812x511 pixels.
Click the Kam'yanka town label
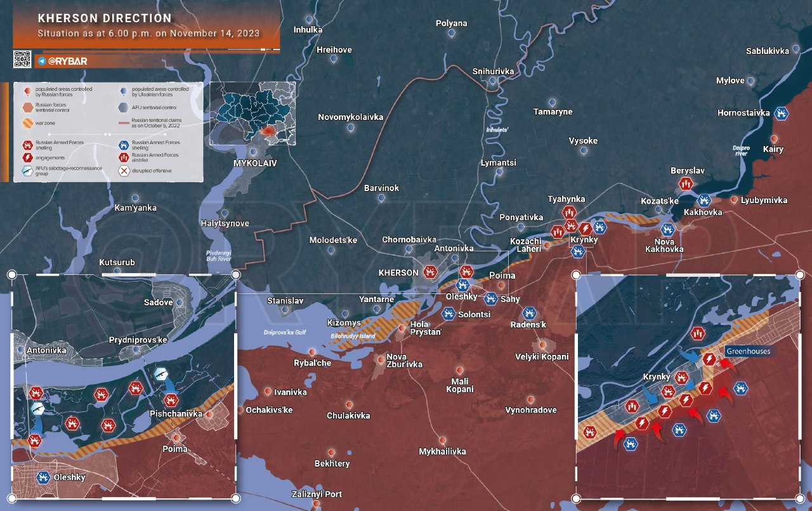click(135, 208)
